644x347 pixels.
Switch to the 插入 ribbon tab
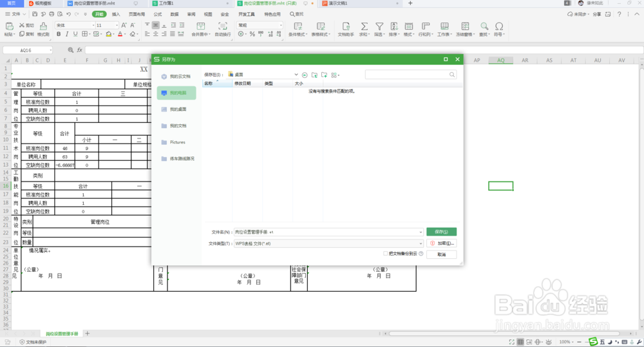pos(116,14)
